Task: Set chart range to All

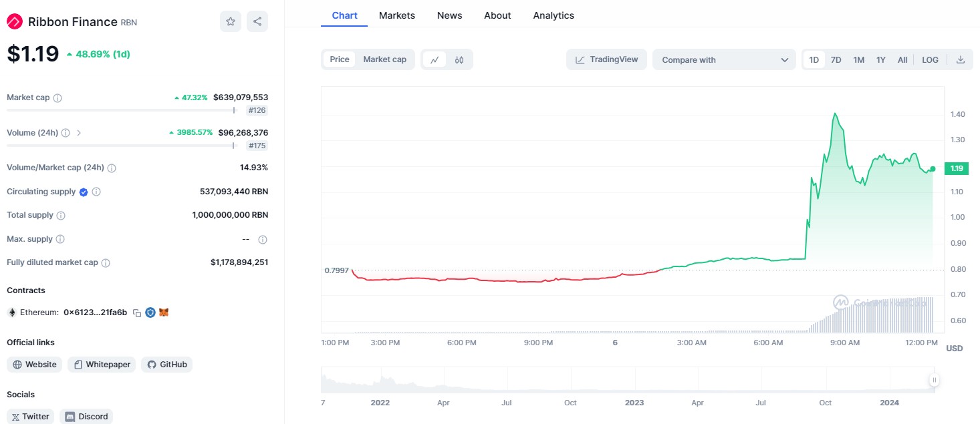Action: pos(902,59)
